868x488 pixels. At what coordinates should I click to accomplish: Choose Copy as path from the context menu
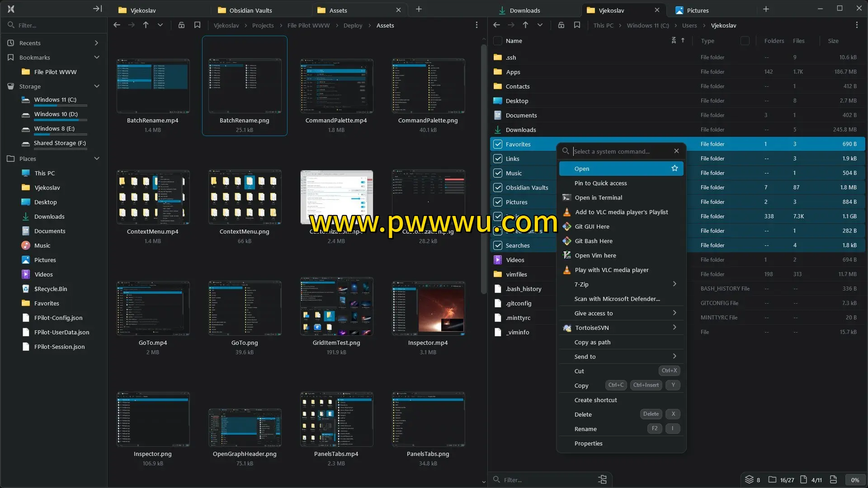[x=592, y=342]
